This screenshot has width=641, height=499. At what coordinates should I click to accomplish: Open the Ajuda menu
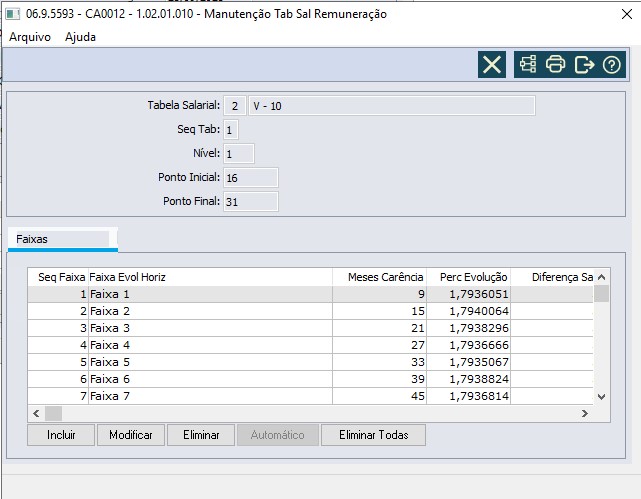(80, 37)
